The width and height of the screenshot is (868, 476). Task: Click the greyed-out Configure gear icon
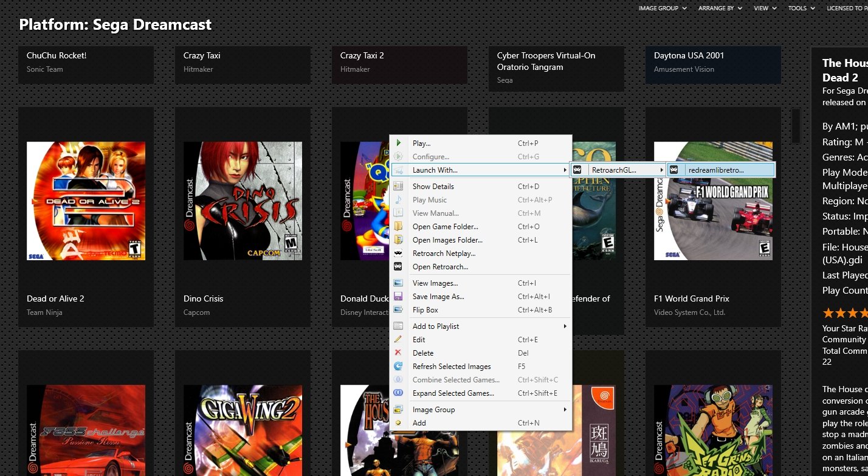398,156
